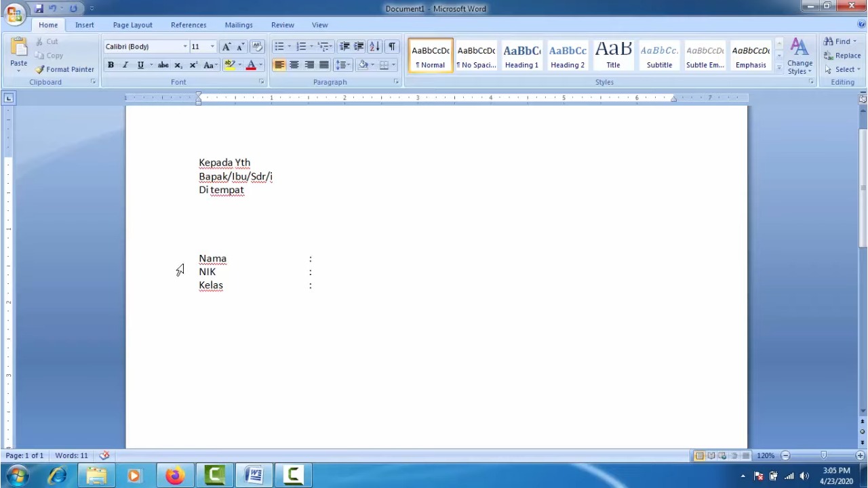Open Windows Start menu
The image size is (868, 488).
click(16, 476)
